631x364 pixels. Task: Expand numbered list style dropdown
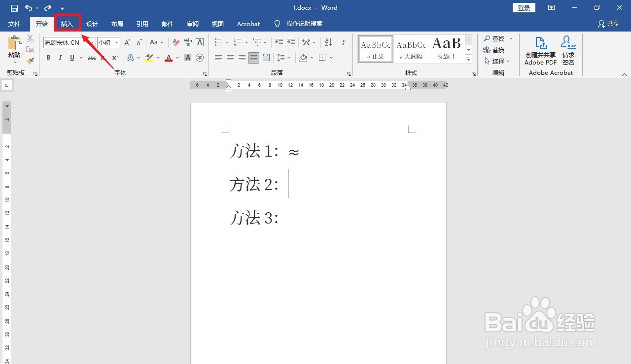(246, 42)
